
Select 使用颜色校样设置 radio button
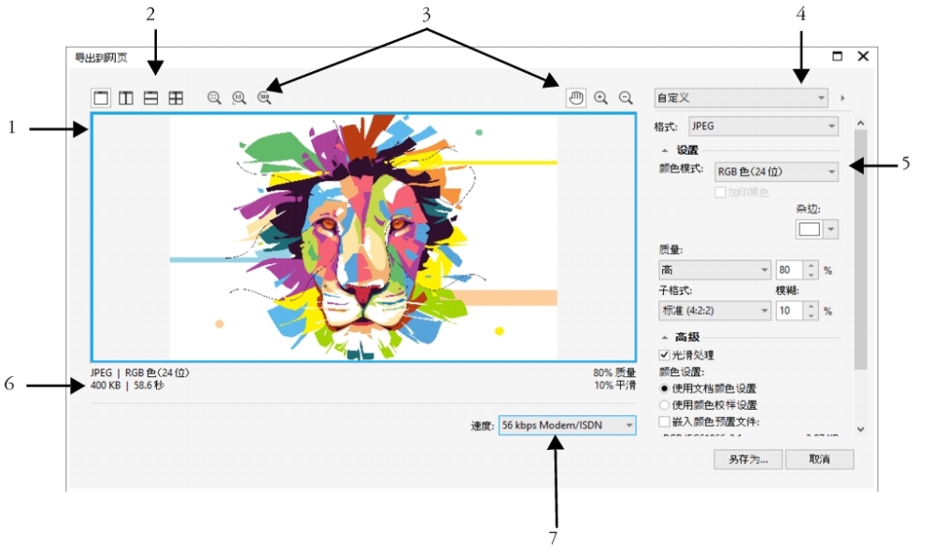665,405
